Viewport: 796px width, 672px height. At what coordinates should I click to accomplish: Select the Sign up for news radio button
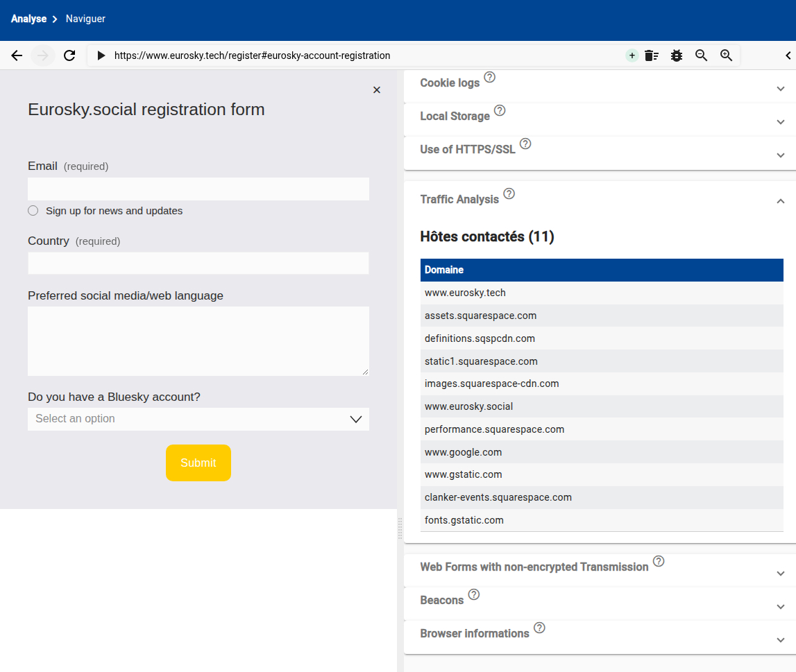(33, 211)
